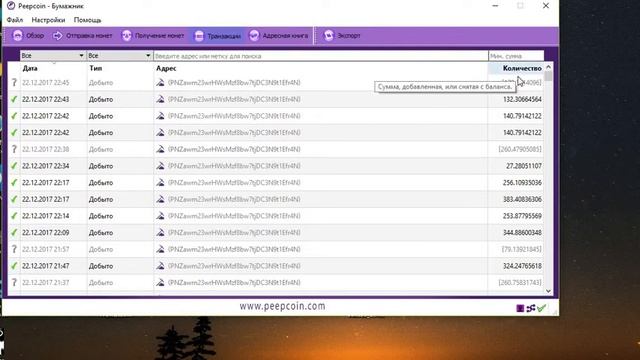Select the unconfirmed amount [260.47905085]
The width and height of the screenshot is (640, 360).
tap(520, 149)
